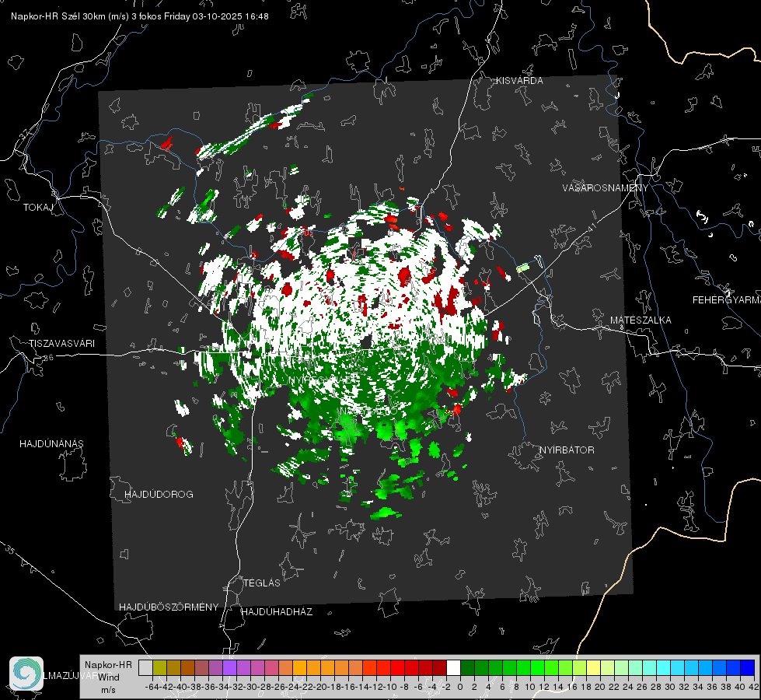This screenshot has height=700, width=761.
Task: Click the MÁTÉSZALKA town label
Action: (641, 320)
